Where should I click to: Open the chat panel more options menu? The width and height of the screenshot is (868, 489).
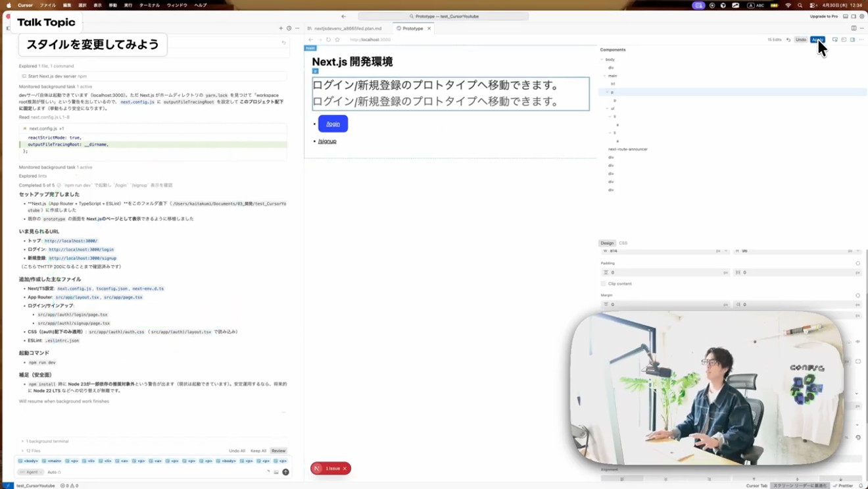[297, 28]
